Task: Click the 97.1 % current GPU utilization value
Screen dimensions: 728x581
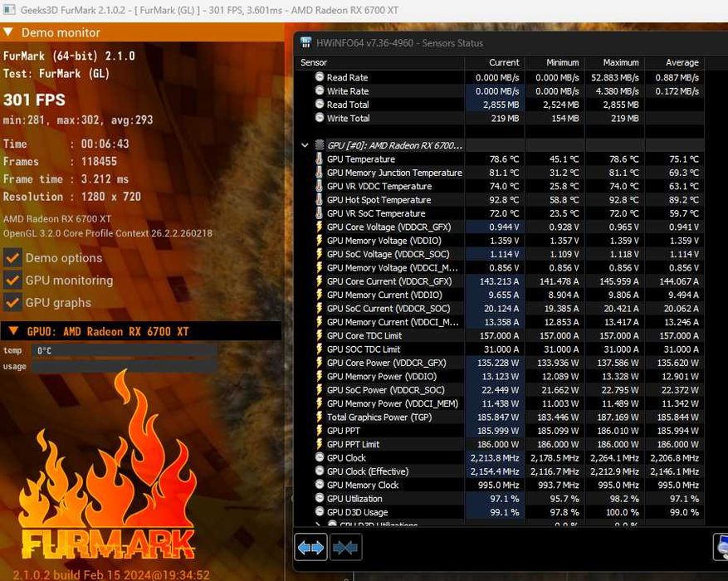Action: (x=505, y=499)
